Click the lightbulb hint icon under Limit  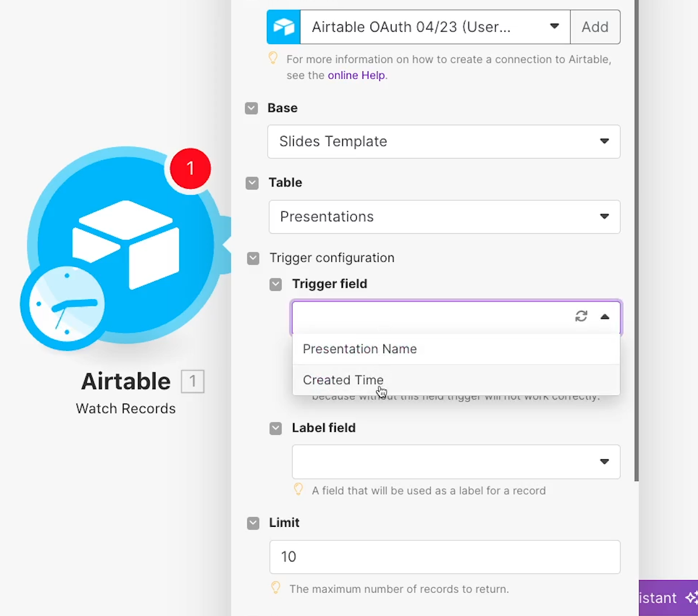[276, 588]
